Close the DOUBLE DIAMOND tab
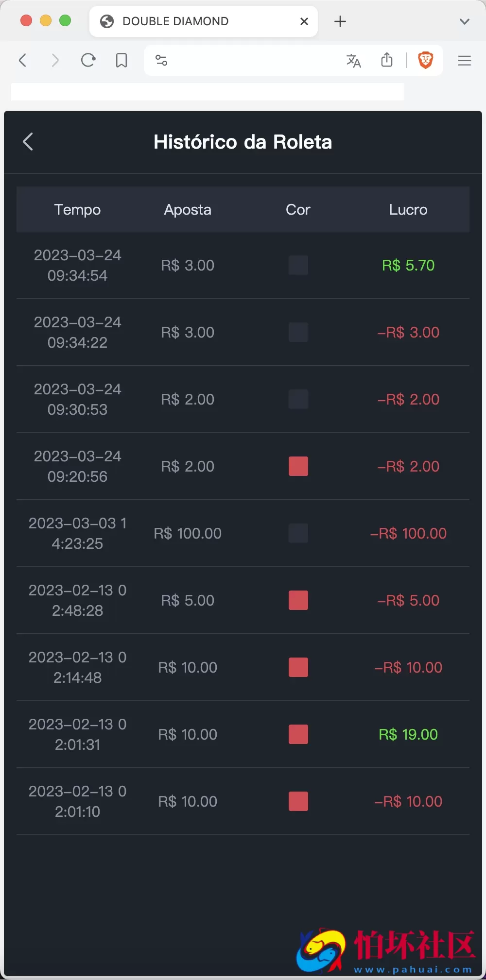The width and height of the screenshot is (486, 980). 304,21
